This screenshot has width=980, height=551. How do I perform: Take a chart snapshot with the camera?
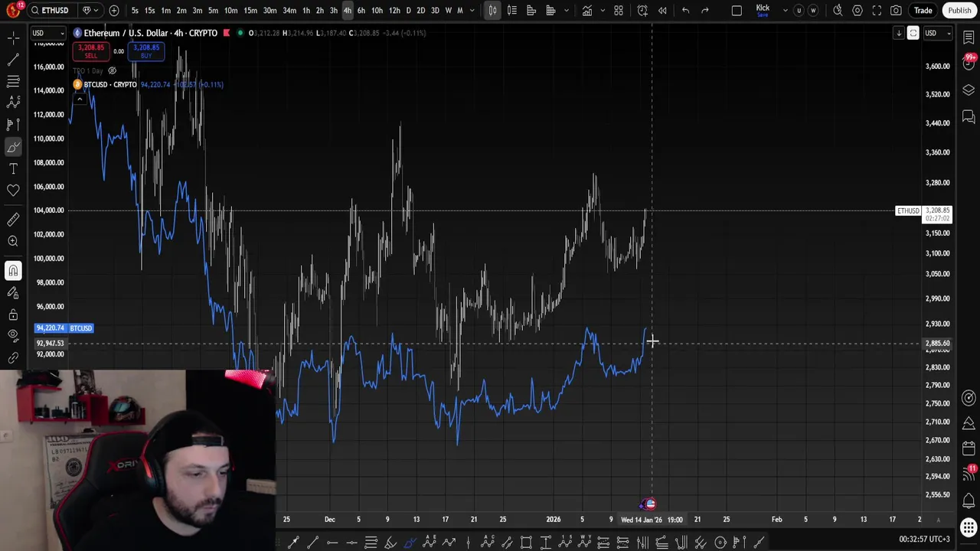[896, 11]
